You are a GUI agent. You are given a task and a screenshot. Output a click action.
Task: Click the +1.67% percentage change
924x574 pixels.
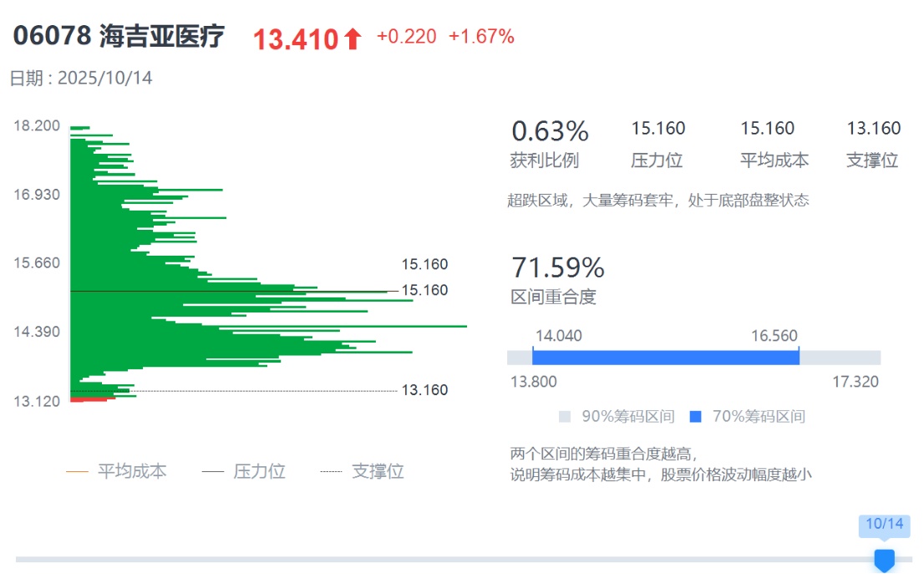(x=481, y=37)
